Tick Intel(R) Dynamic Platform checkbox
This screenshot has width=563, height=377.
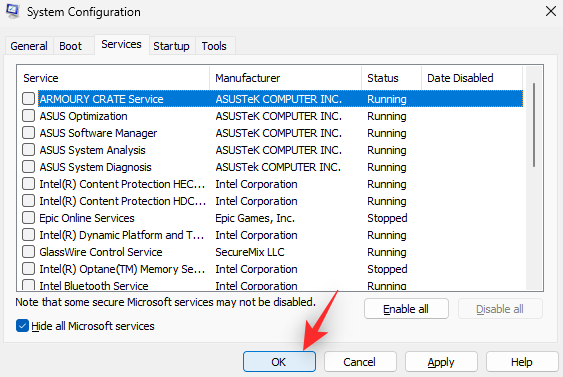(28, 234)
